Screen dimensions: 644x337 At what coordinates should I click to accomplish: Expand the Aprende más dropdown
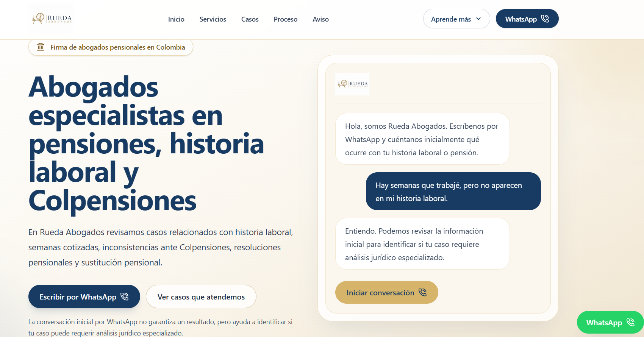tap(456, 19)
